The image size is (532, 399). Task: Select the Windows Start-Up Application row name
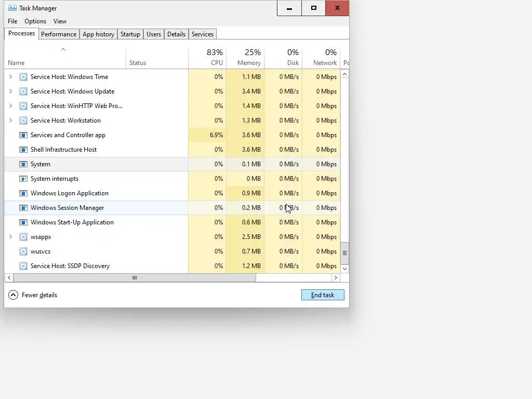click(x=72, y=222)
